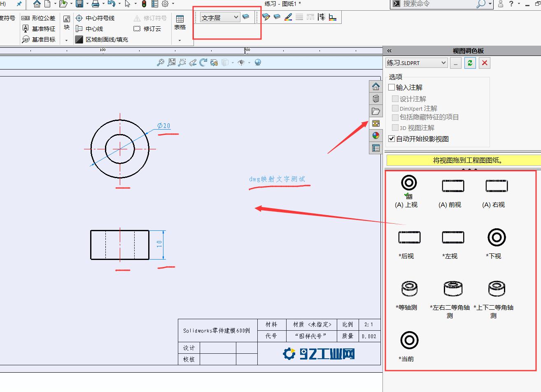Close the view palette with the red X
This screenshot has width=541, height=392.
(x=485, y=63)
